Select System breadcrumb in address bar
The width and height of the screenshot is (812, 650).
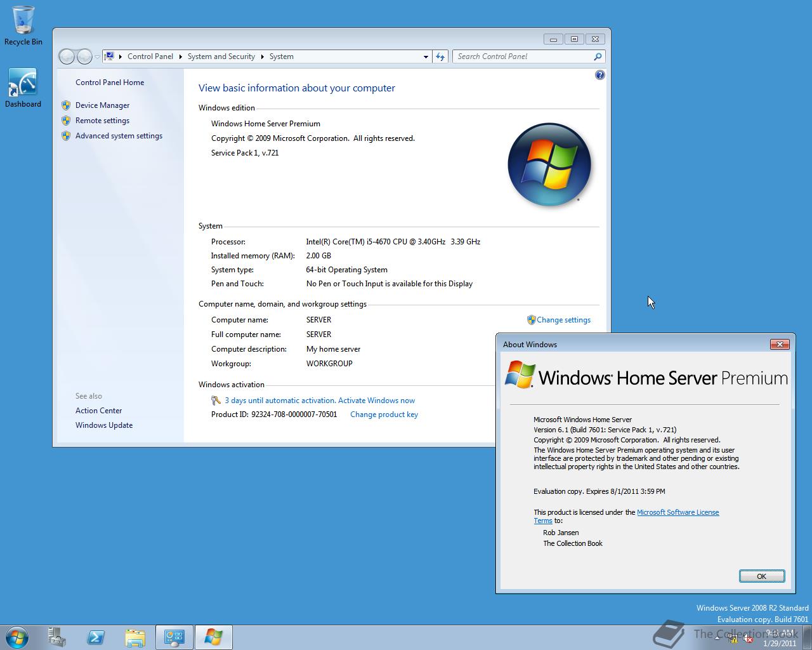tap(281, 56)
